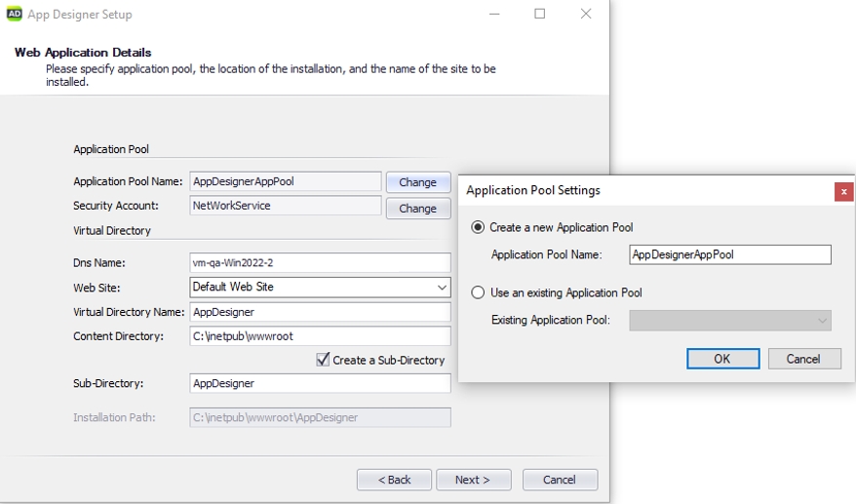Viewport: 856px width, 504px height.
Task: Close the Application Pool Settings dialog
Action: click(843, 192)
